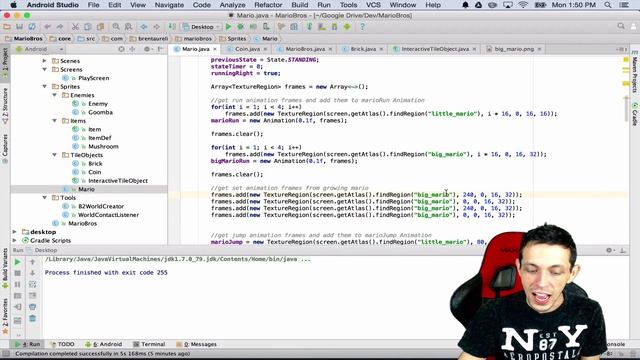Select Goomba in project tree

100,112
